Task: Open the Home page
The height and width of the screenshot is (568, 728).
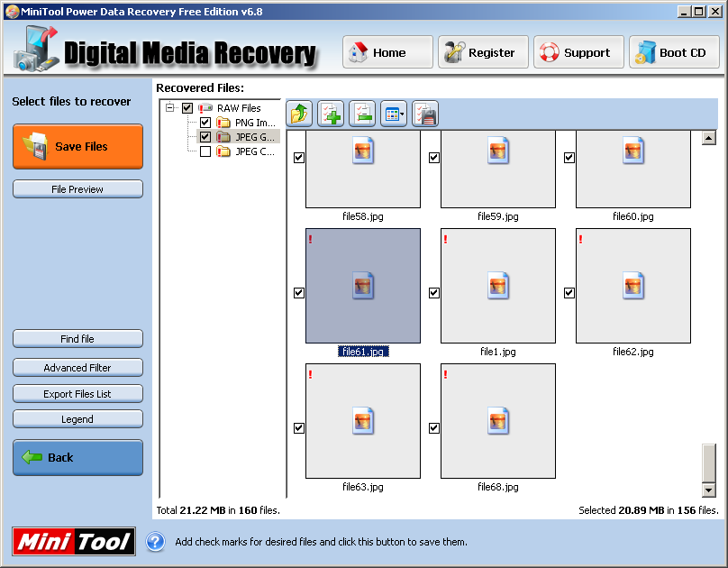Action: point(387,52)
